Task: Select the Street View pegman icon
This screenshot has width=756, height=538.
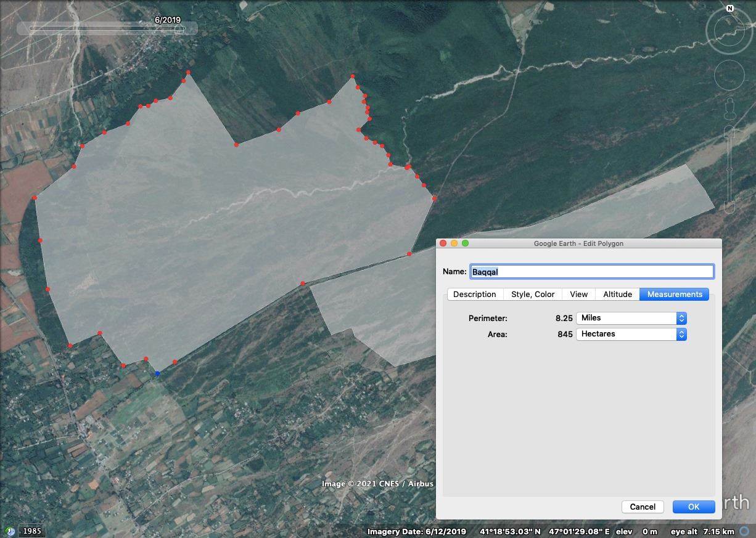Action: 729,108
